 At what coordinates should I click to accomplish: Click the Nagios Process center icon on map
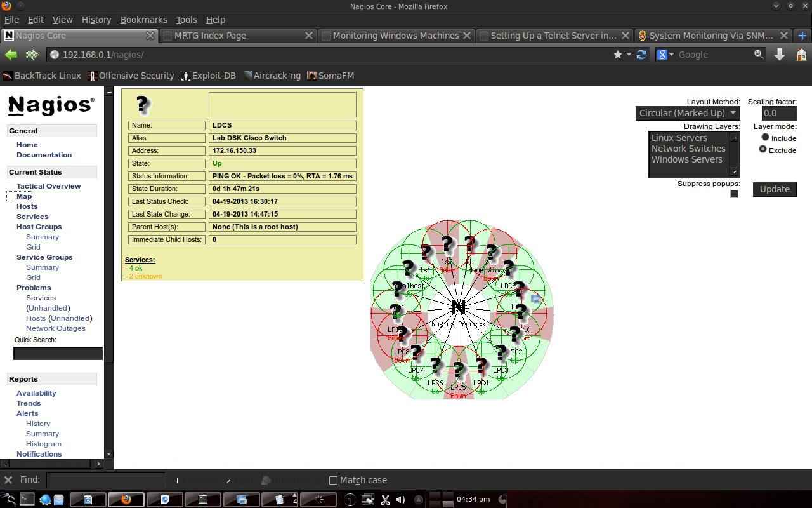[x=458, y=307]
